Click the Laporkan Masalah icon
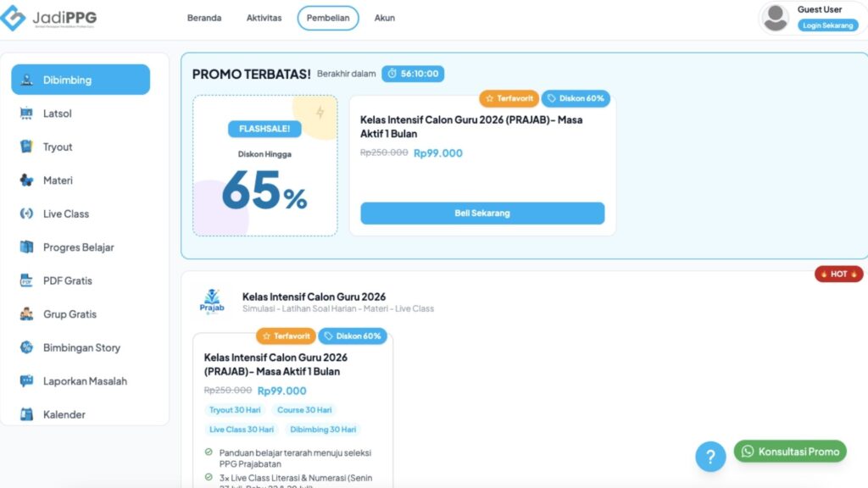 coord(26,380)
